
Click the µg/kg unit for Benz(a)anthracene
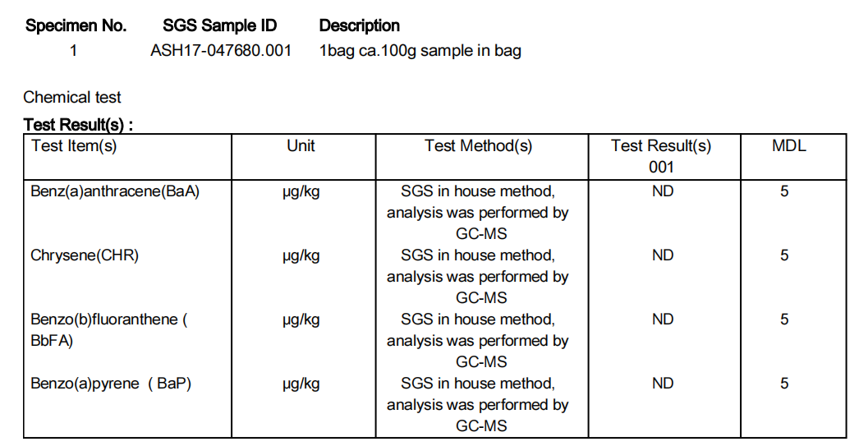click(x=301, y=192)
